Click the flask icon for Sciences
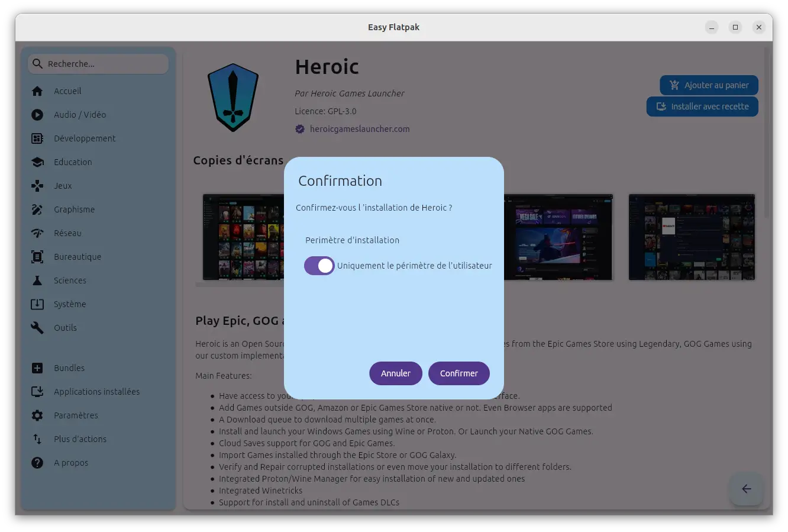 point(37,280)
